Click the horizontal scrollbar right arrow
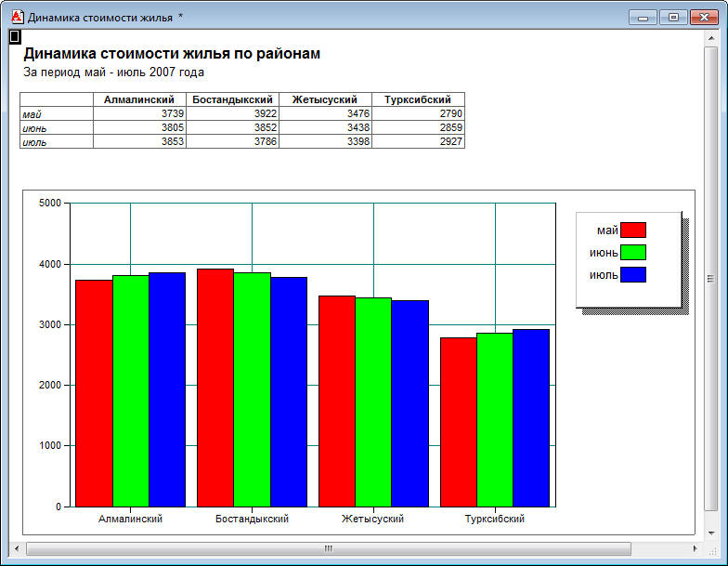The width and height of the screenshot is (728, 566). pyautogui.click(x=695, y=548)
